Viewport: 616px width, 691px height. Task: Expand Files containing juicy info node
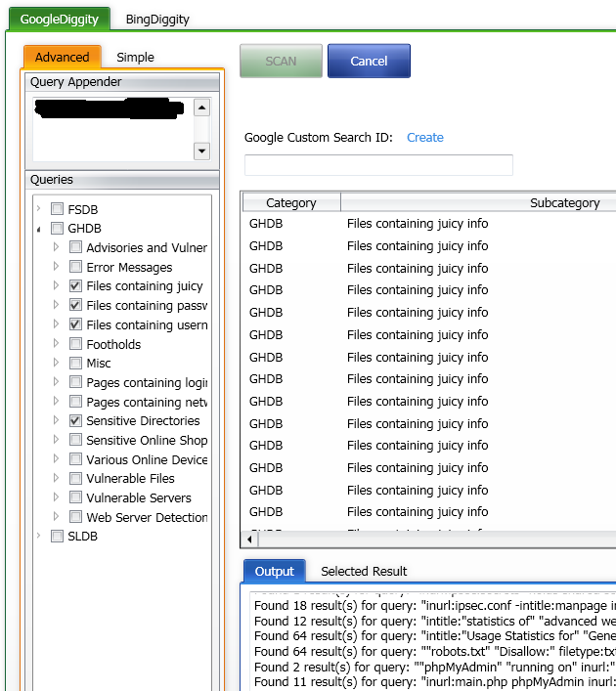point(56,285)
